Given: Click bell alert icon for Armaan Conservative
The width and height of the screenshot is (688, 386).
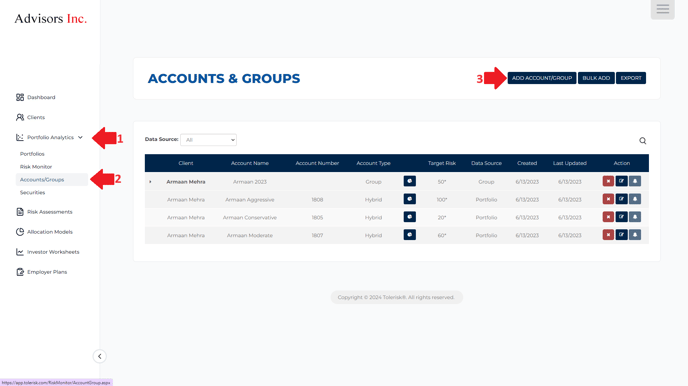Looking at the screenshot, I should click(x=635, y=217).
